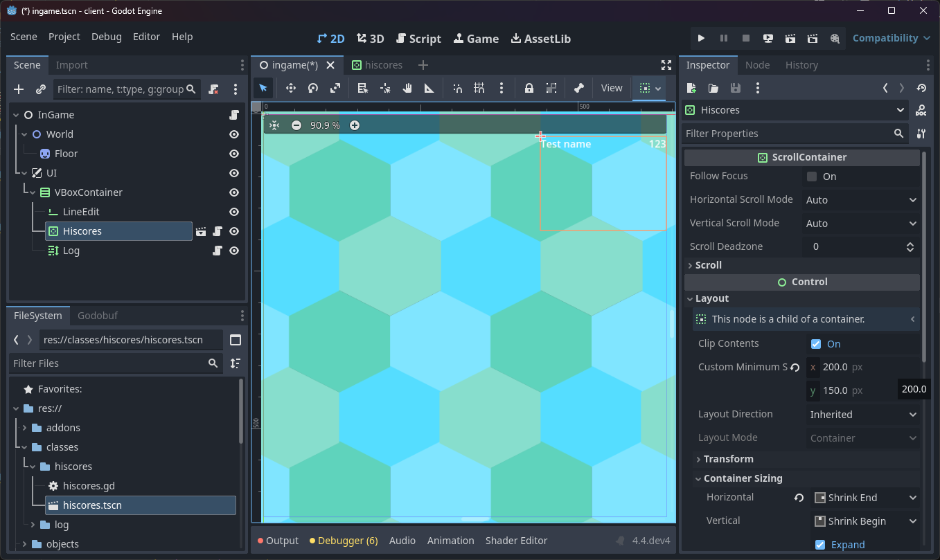Image resolution: width=940 pixels, height=560 pixels.
Task: Choose the Ruler Mode tool
Action: [429, 88]
